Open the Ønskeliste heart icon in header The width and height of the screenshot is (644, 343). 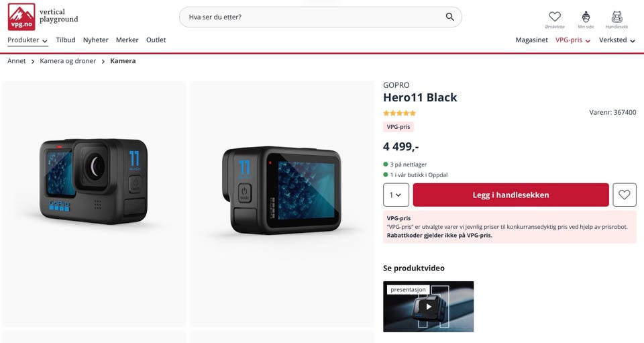point(555,19)
